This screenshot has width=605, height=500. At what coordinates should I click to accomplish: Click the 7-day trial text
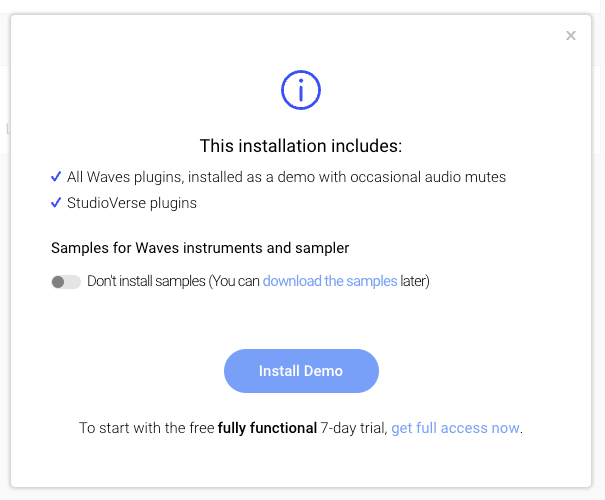coord(354,428)
